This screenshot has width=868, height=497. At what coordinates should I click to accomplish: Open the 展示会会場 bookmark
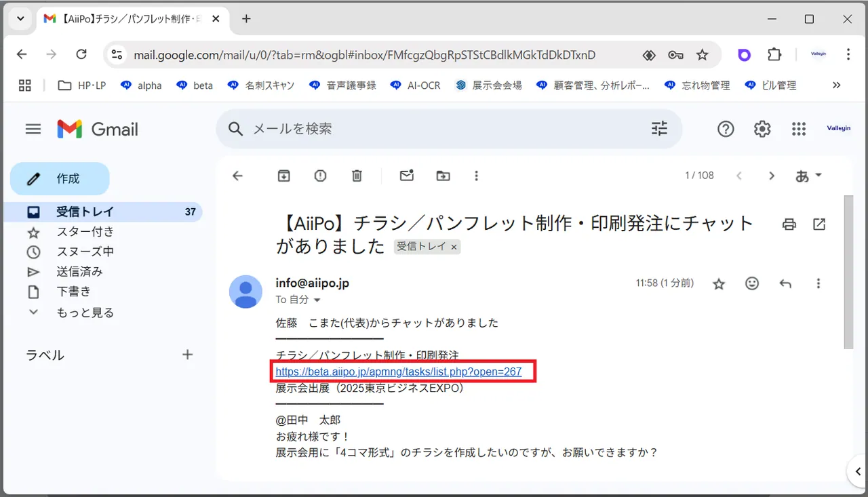[489, 85]
